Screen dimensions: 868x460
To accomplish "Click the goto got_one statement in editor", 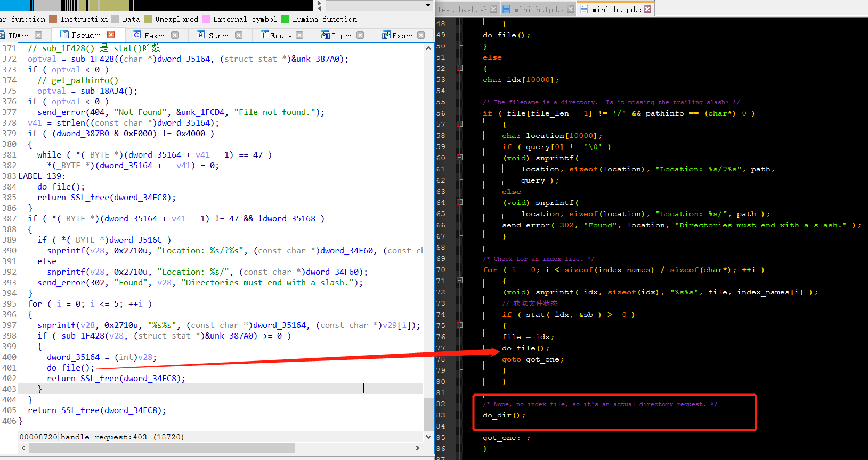I will 532,359.
